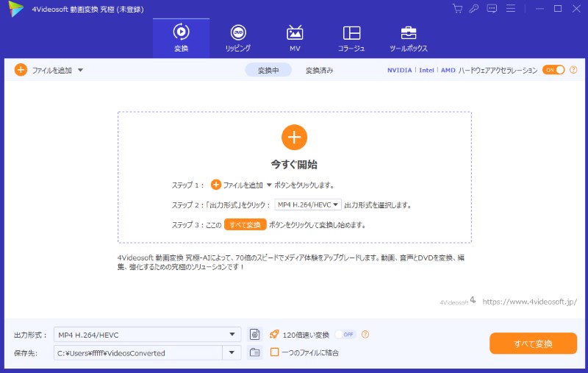
Task: Open the step 2 MP4 H.264/HEVC dropdown
Action: tap(308, 205)
